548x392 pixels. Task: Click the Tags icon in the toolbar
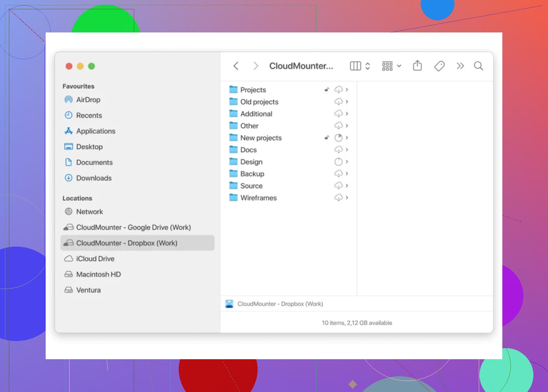439,66
